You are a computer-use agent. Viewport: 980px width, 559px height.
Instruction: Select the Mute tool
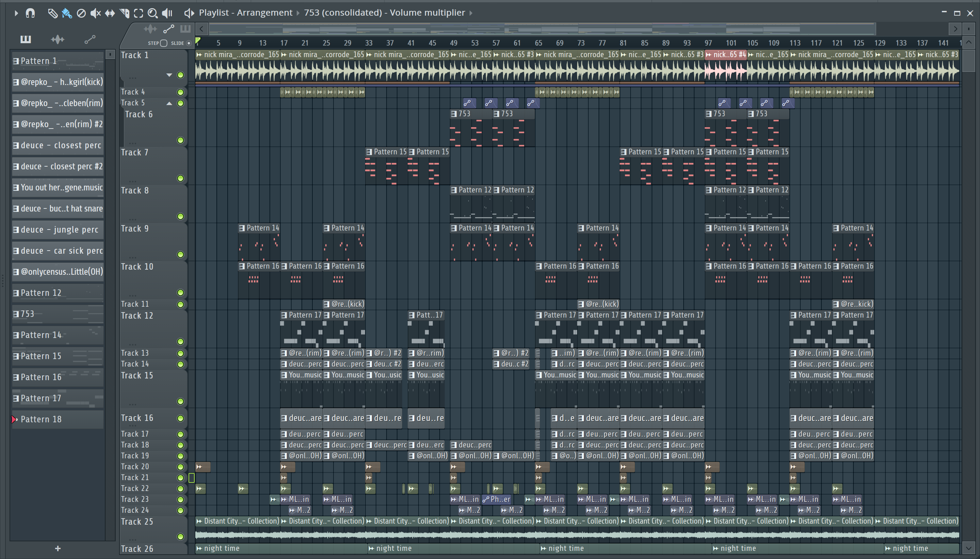click(95, 14)
